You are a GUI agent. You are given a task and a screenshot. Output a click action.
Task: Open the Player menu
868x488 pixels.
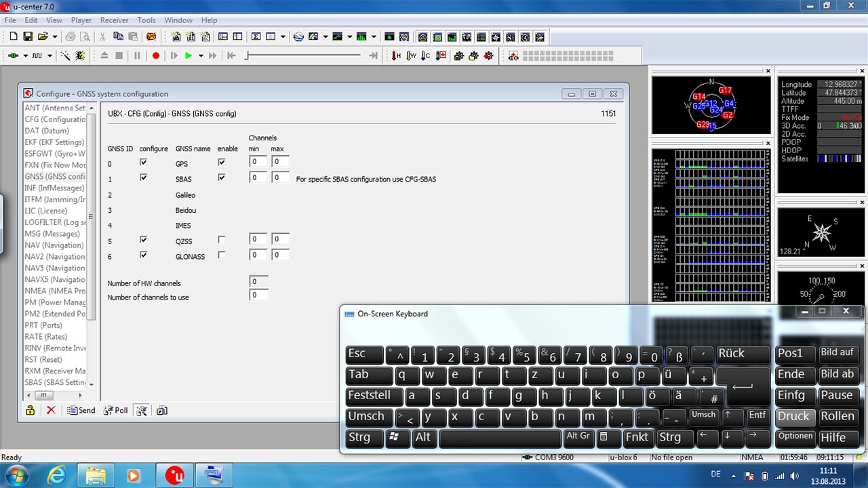81,20
